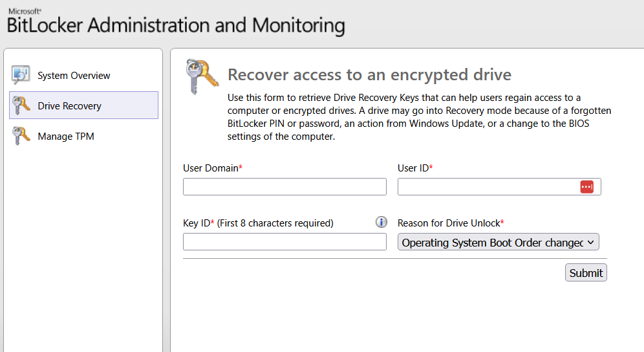Focus the User ID text field
The width and height of the screenshot is (644, 352).
[499, 187]
